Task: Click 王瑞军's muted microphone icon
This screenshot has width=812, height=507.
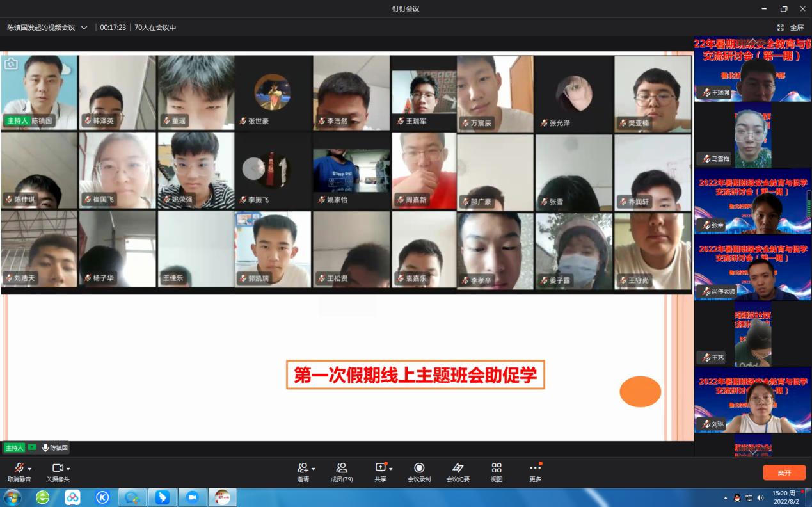Action: click(x=401, y=120)
